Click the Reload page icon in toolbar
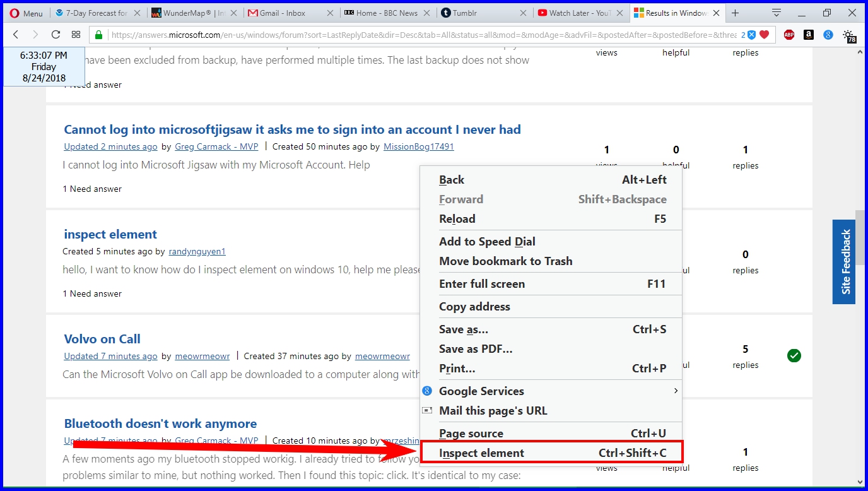 pyautogui.click(x=56, y=35)
